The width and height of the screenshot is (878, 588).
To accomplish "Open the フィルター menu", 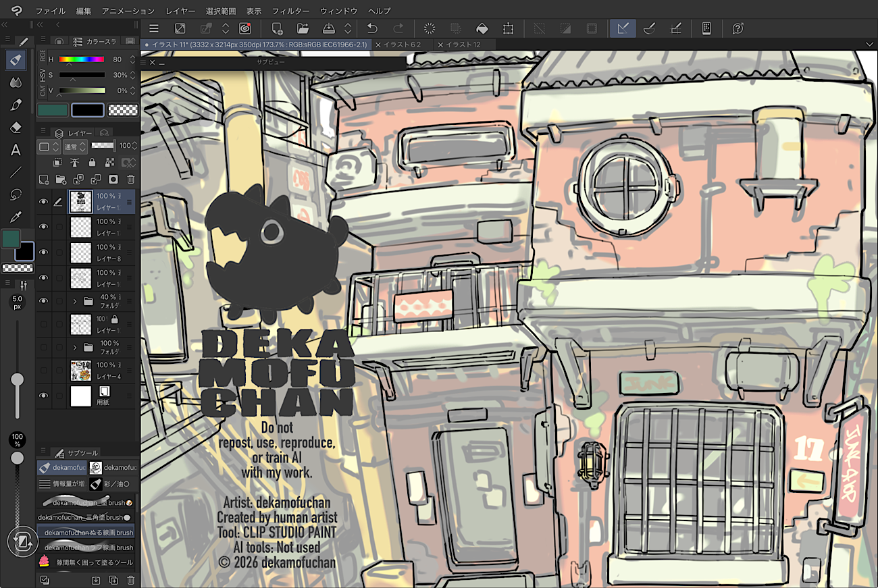I will tap(290, 11).
